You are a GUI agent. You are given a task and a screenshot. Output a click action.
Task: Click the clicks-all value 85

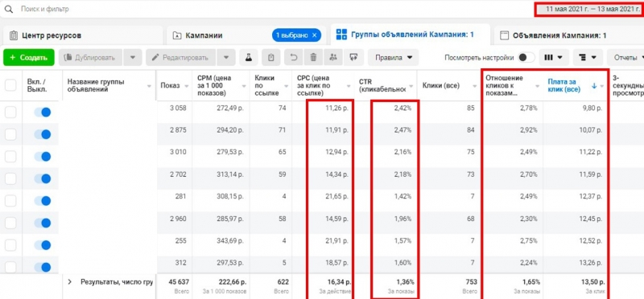pos(470,108)
